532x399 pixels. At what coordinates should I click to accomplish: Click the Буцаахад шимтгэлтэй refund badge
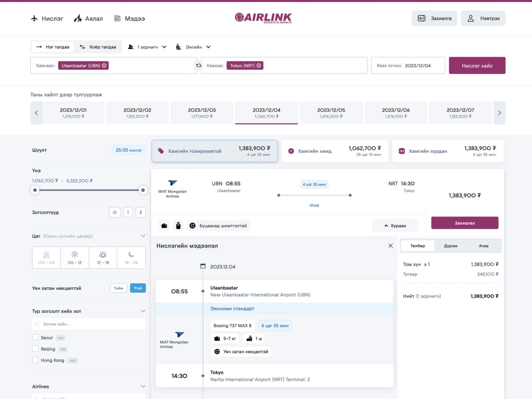tap(219, 226)
